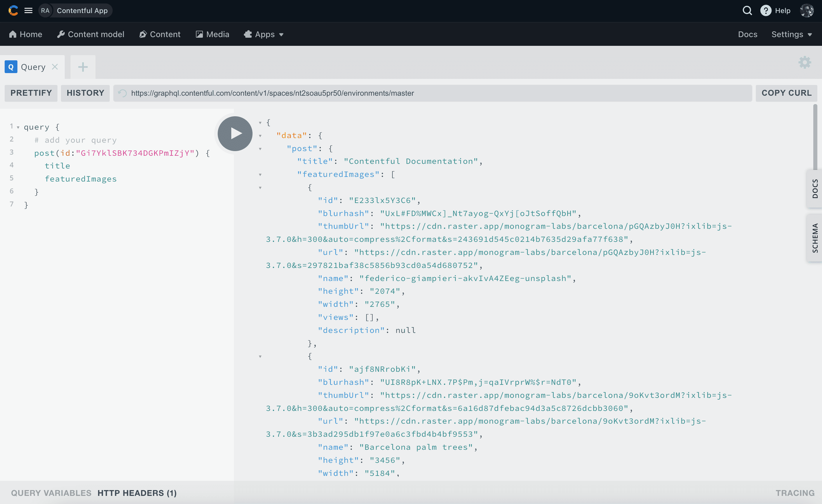Viewport: 822px width, 504px height.
Task: Open the user avatar menu
Action: click(x=807, y=11)
